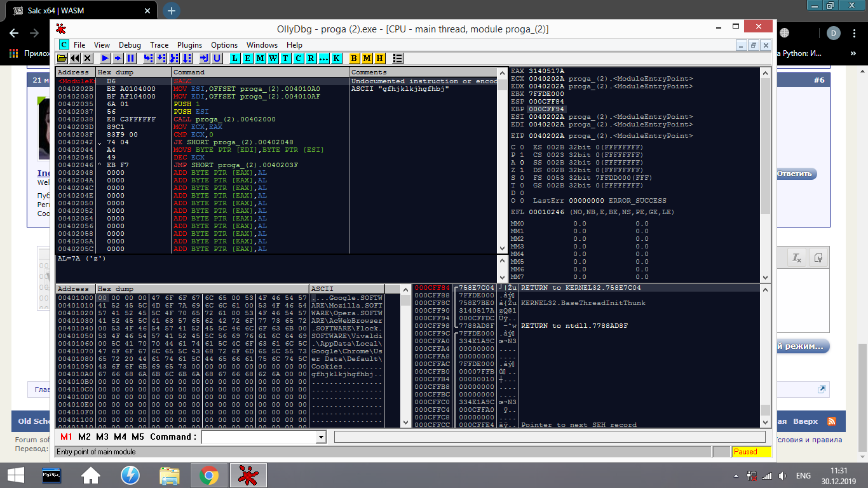Open the cyan memory map M icon
This screenshot has height=488, width=868.
(261, 58)
